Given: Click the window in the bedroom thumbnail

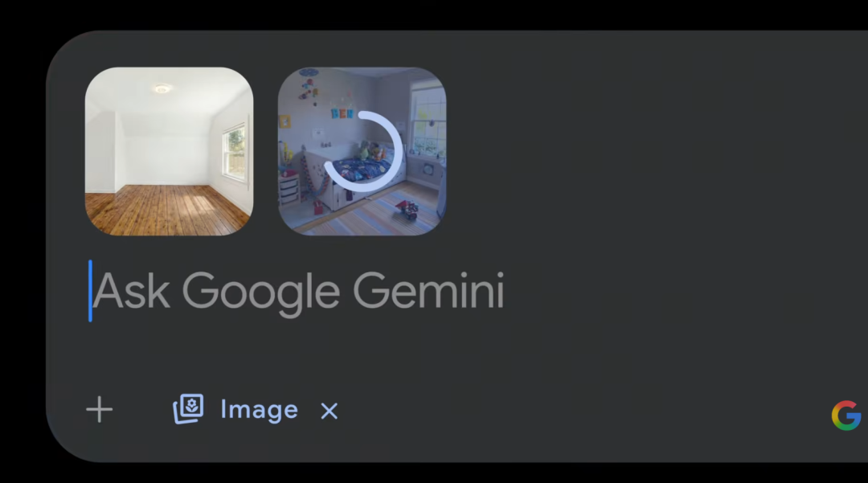Looking at the screenshot, I should [428, 125].
